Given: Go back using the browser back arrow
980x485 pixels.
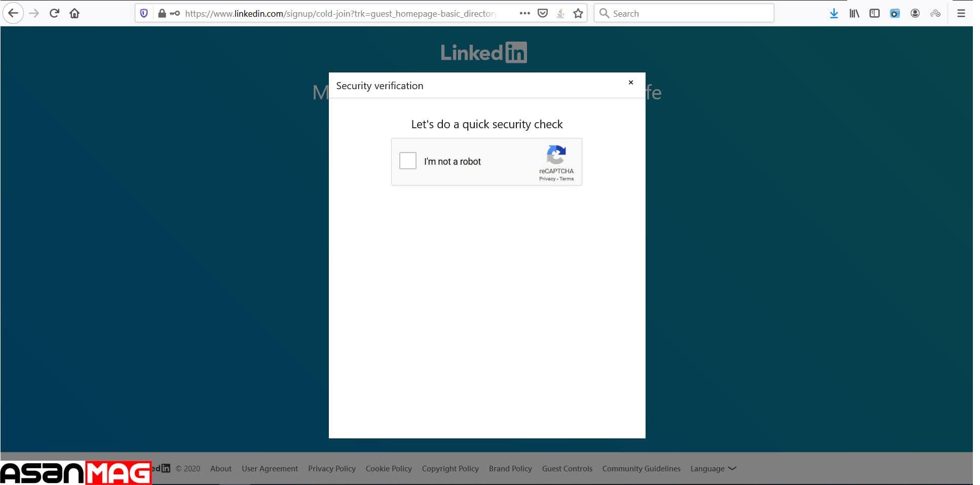Looking at the screenshot, I should [x=13, y=13].
